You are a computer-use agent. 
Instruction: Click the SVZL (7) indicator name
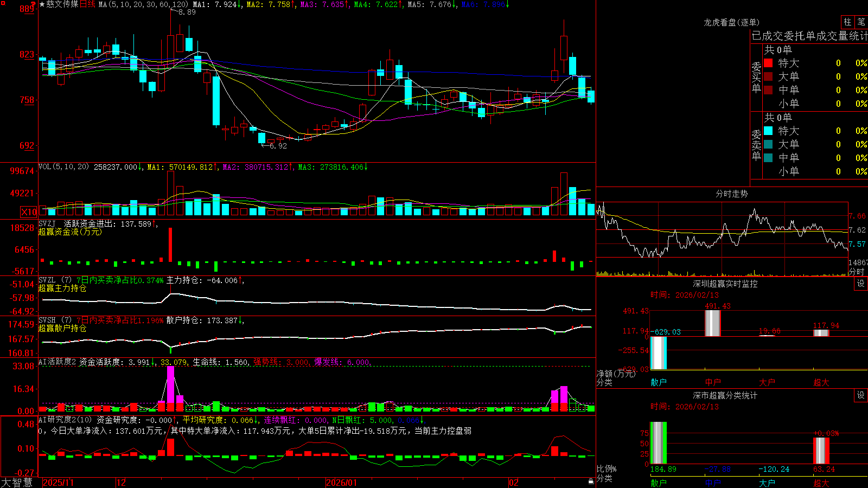coord(55,280)
